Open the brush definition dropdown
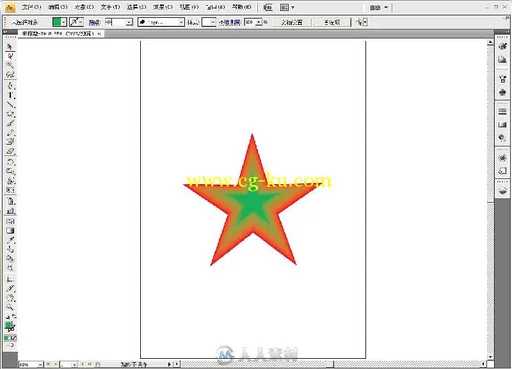512x369 pixels. coord(181,22)
